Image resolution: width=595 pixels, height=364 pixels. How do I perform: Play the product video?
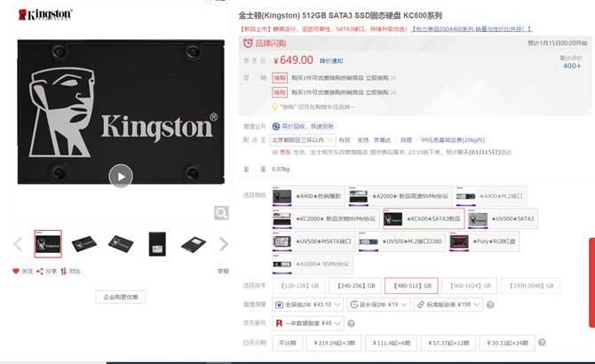(x=120, y=176)
